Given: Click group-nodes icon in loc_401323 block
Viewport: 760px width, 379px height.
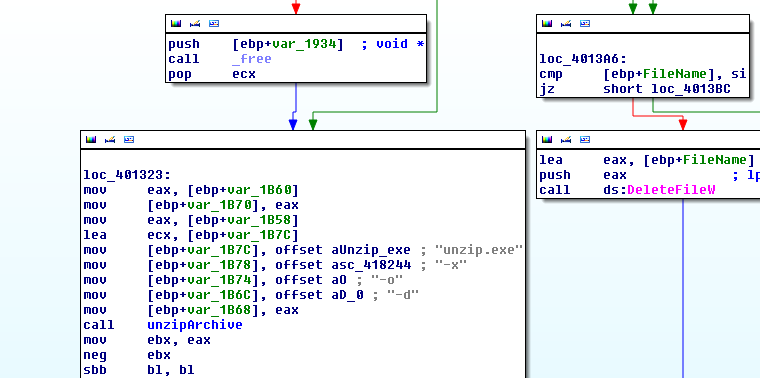Looking at the screenshot, I should (129, 140).
